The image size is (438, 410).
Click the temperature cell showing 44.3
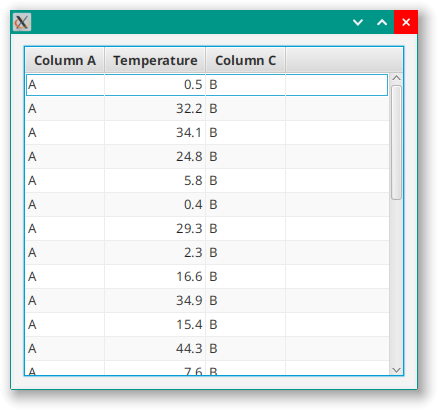(155, 349)
